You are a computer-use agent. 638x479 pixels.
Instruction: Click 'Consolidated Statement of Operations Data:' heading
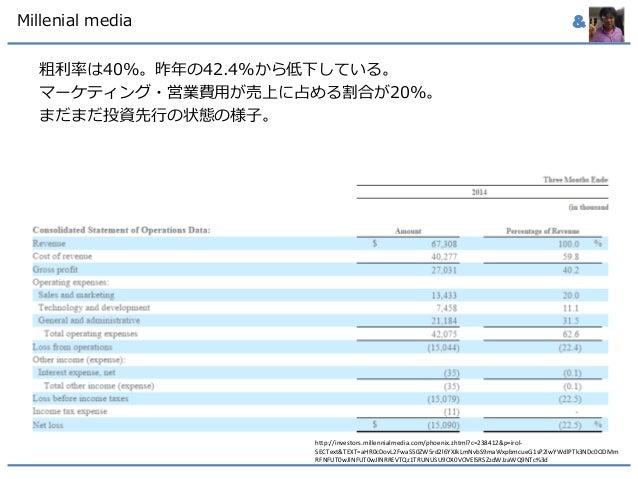[121, 230]
